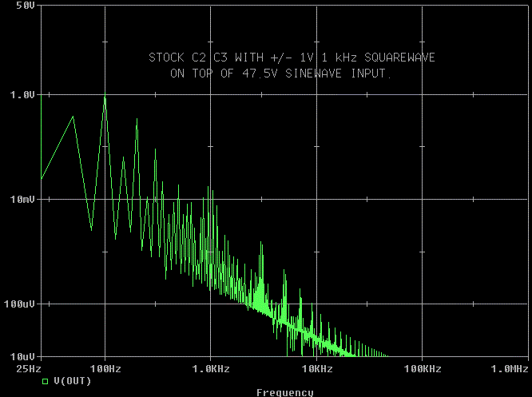The width and height of the screenshot is (532, 397).
Task: Click the Frequency axis title
Action: [x=285, y=392]
